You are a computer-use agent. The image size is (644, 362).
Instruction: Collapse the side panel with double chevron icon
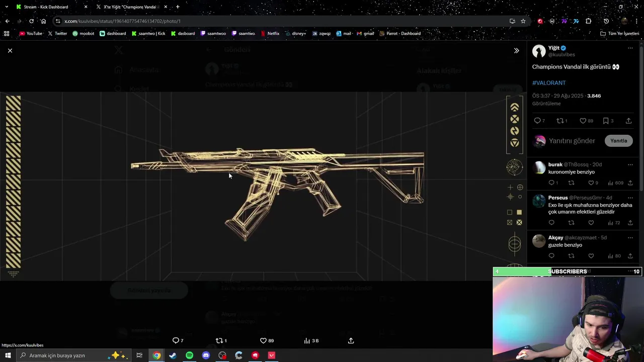(x=516, y=50)
